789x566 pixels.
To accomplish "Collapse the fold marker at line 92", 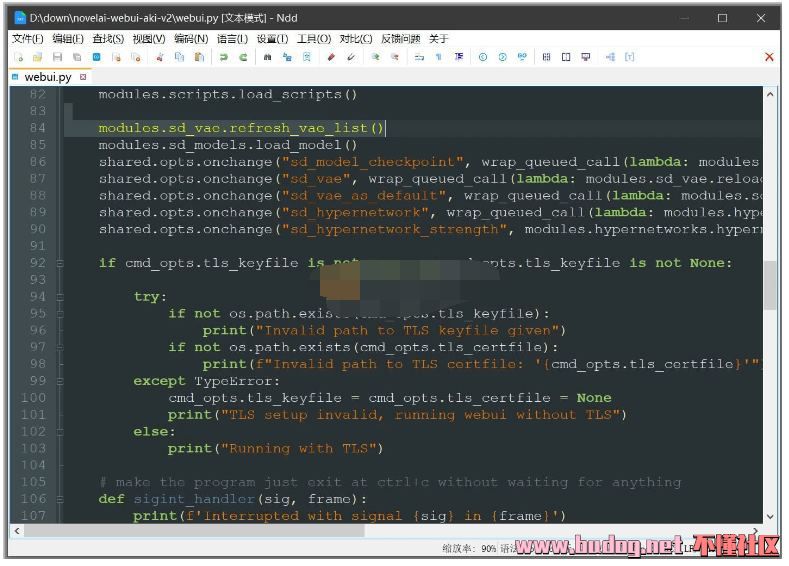I will click(x=60, y=263).
